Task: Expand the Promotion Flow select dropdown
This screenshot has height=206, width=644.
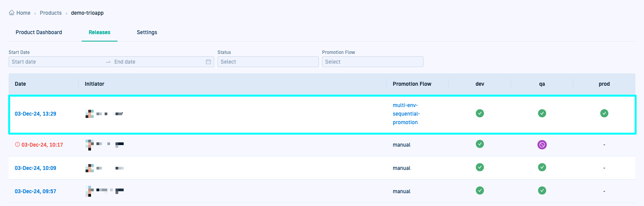Action: (x=373, y=62)
